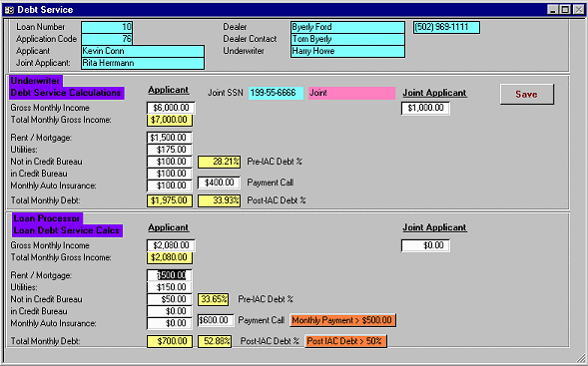Image resolution: width=588 pixels, height=366 pixels.
Task: Click the Applicant field Kevin Conn
Action: (x=143, y=51)
